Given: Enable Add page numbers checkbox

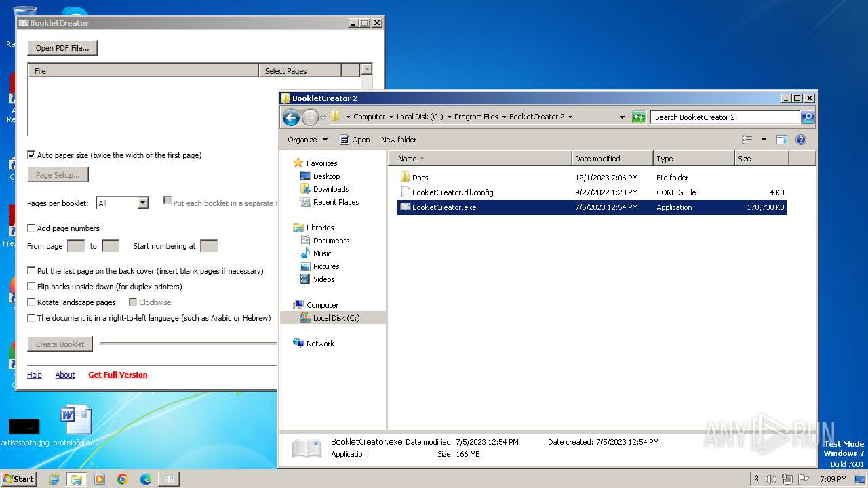Looking at the screenshot, I should tap(31, 228).
